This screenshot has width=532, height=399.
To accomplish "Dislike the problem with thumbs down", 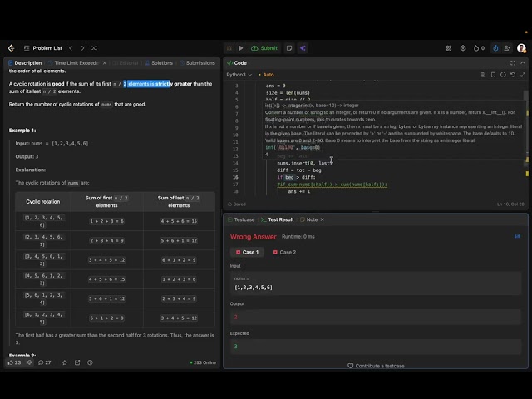I will (29, 362).
